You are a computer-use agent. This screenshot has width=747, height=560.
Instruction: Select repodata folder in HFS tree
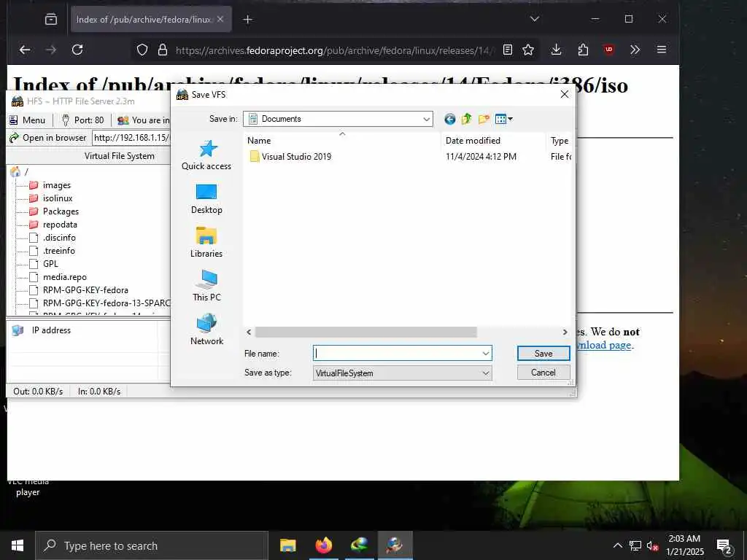coord(53,225)
